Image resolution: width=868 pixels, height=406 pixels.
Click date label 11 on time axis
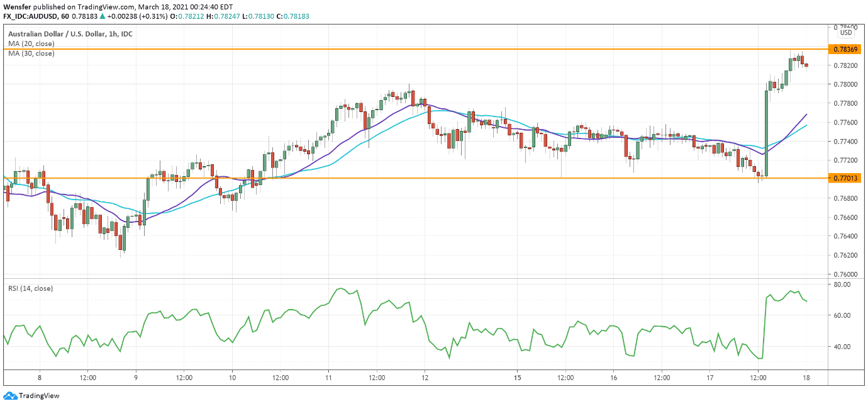pos(328,378)
